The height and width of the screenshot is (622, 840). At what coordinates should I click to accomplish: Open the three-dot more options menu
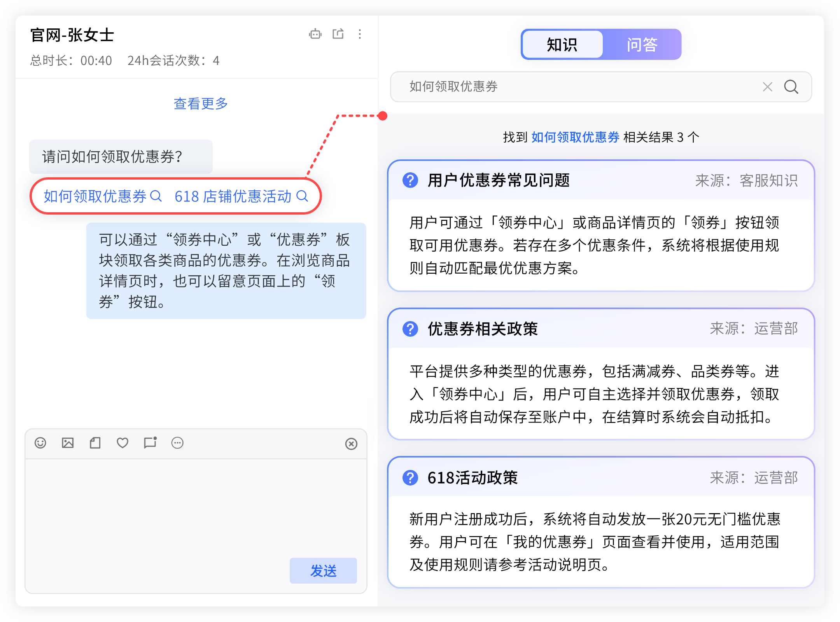(360, 34)
